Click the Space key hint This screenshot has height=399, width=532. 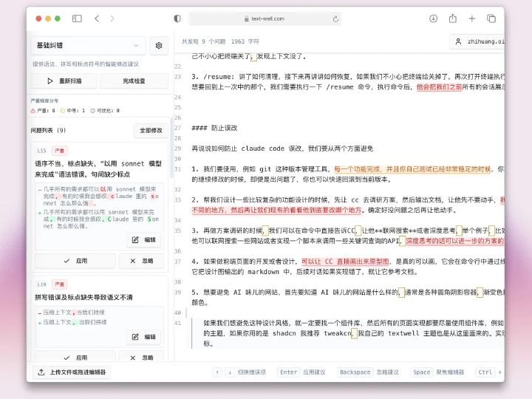pos(422,372)
